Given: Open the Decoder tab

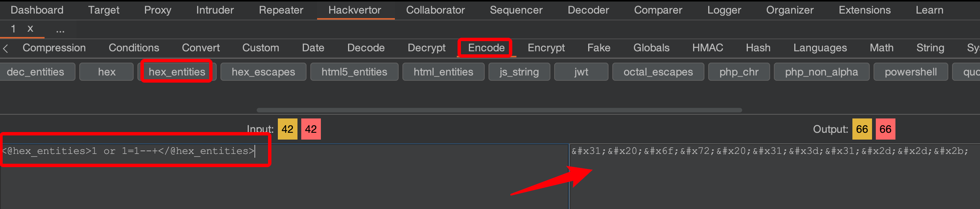Looking at the screenshot, I should point(588,10).
